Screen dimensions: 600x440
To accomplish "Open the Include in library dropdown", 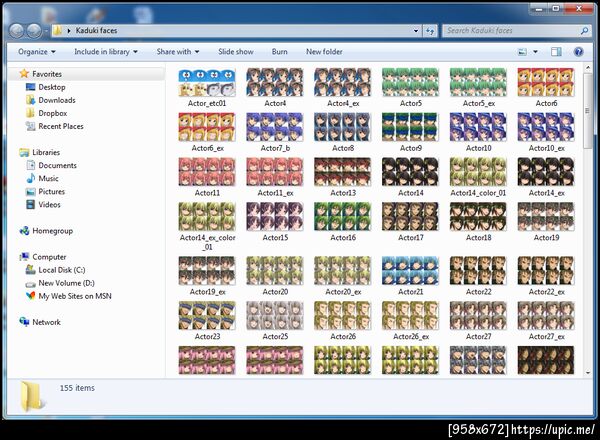I will [106, 52].
